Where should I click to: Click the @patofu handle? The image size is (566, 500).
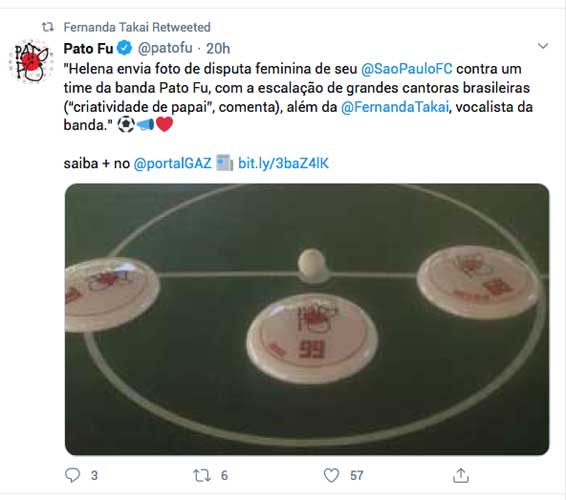(x=165, y=48)
